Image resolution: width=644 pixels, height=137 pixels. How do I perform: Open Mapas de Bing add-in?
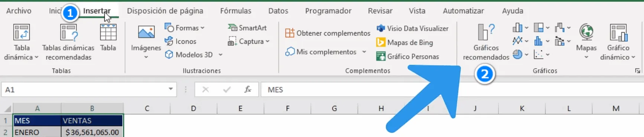pyautogui.click(x=404, y=43)
